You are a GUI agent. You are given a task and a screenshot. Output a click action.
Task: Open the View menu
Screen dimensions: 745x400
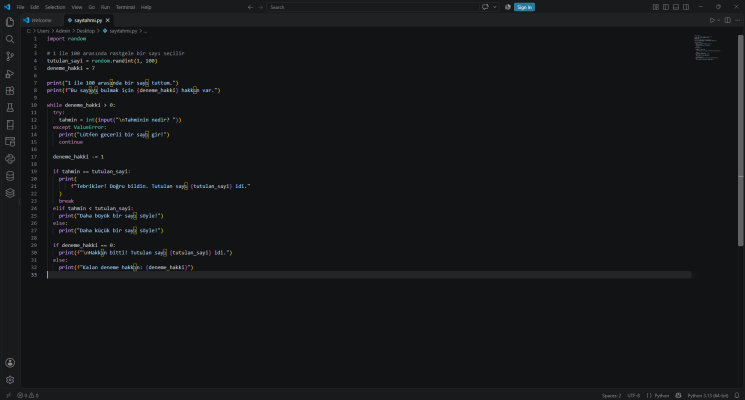pos(77,7)
